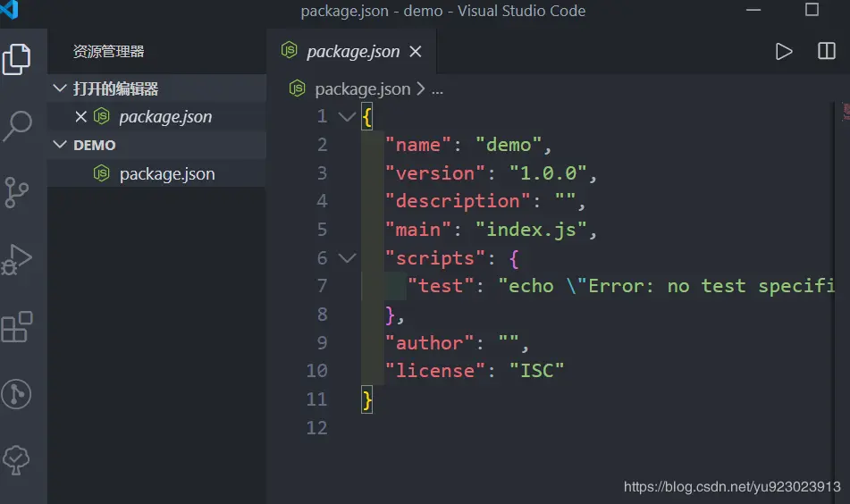Fold the scripts block at line 6
The image size is (850, 504).
click(x=347, y=257)
